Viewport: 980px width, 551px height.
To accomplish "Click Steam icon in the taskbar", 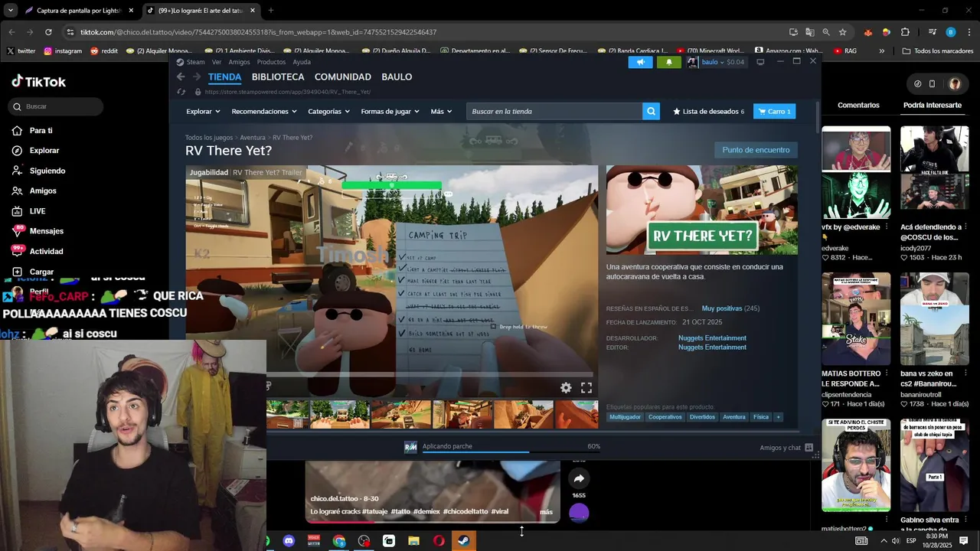I will point(463,541).
